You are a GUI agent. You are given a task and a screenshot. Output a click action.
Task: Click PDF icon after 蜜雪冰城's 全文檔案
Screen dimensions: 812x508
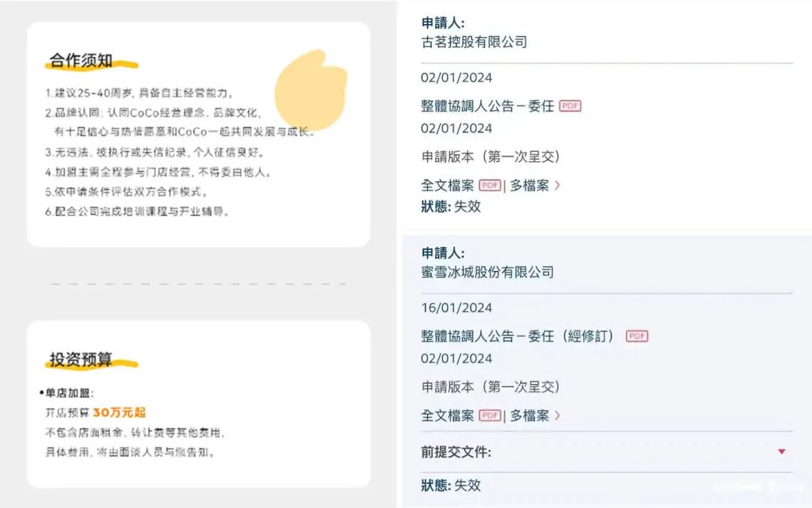click(489, 415)
